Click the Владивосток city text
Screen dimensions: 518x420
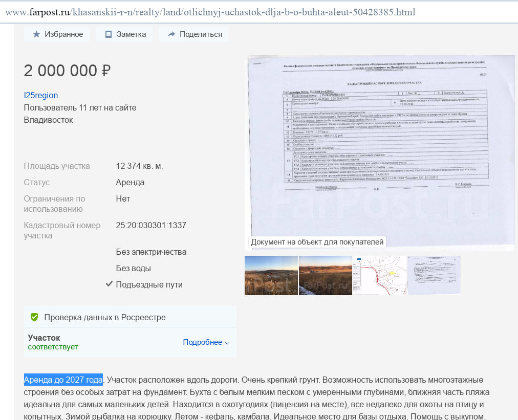coord(48,120)
